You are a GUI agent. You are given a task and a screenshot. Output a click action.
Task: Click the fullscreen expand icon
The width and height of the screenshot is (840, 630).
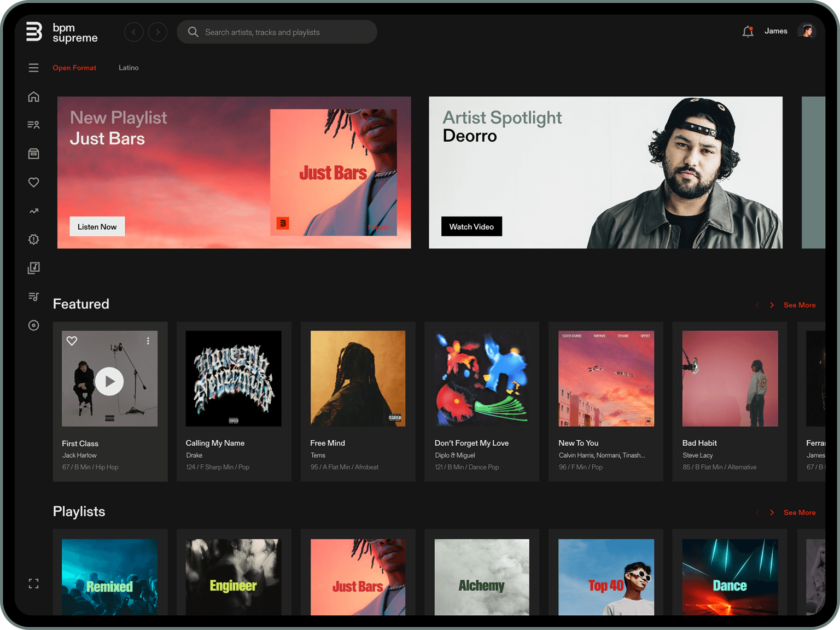tap(33, 584)
